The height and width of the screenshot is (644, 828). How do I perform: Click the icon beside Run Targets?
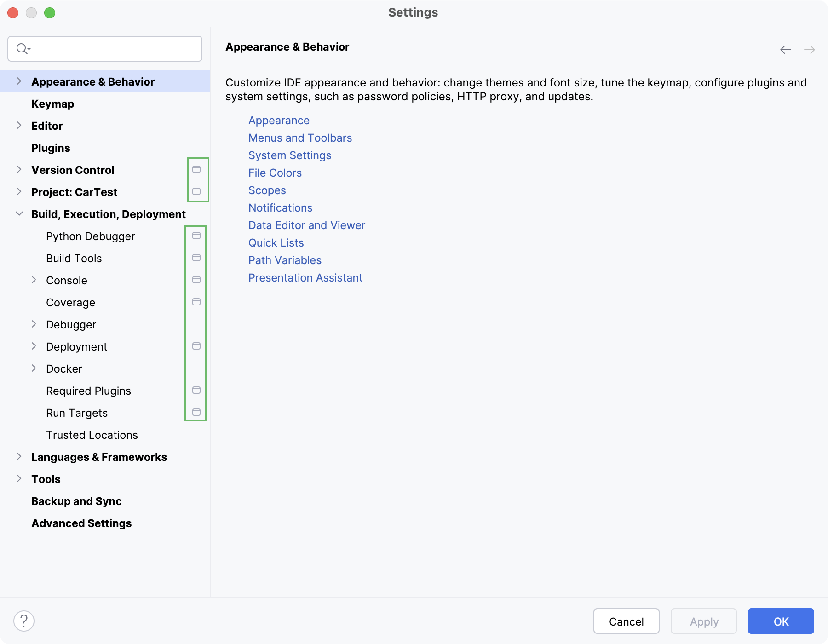(196, 412)
